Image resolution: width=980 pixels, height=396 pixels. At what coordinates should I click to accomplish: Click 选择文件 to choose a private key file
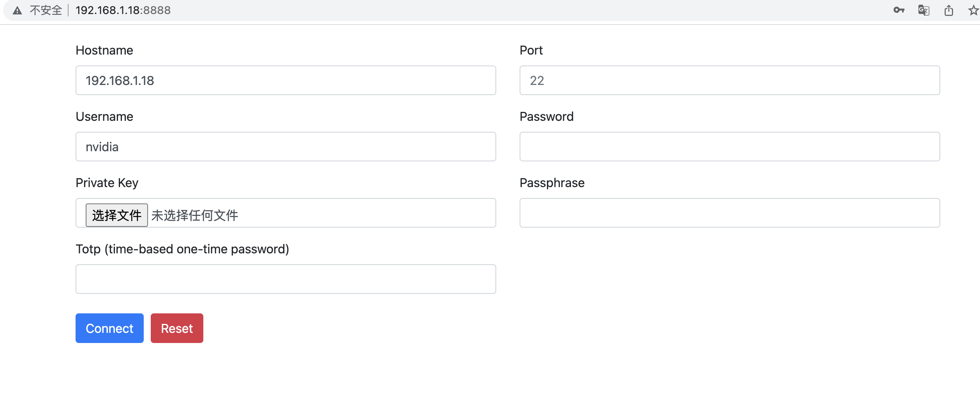point(116,214)
